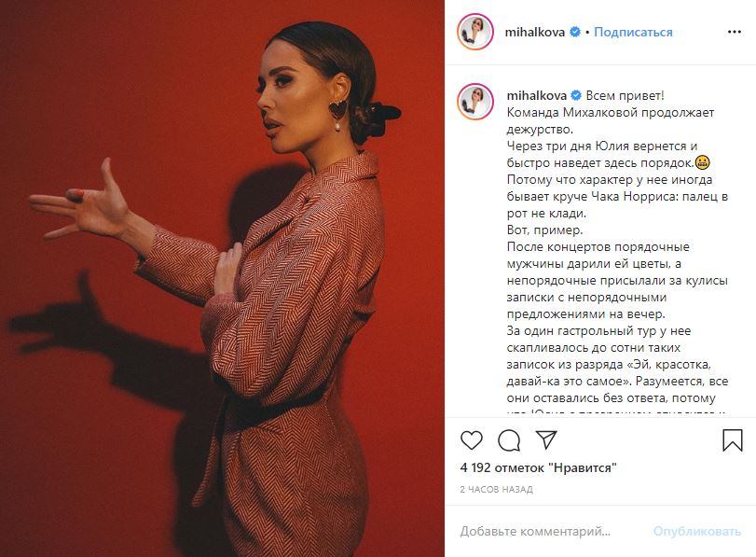This screenshot has width=756, height=557.
Task: Click the main post photo
Action: pyautogui.click(x=222, y=278)
